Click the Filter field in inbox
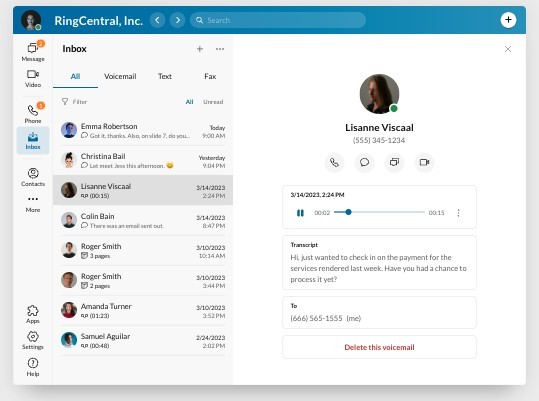The image size is (539, 401). [x=74, y=102]
